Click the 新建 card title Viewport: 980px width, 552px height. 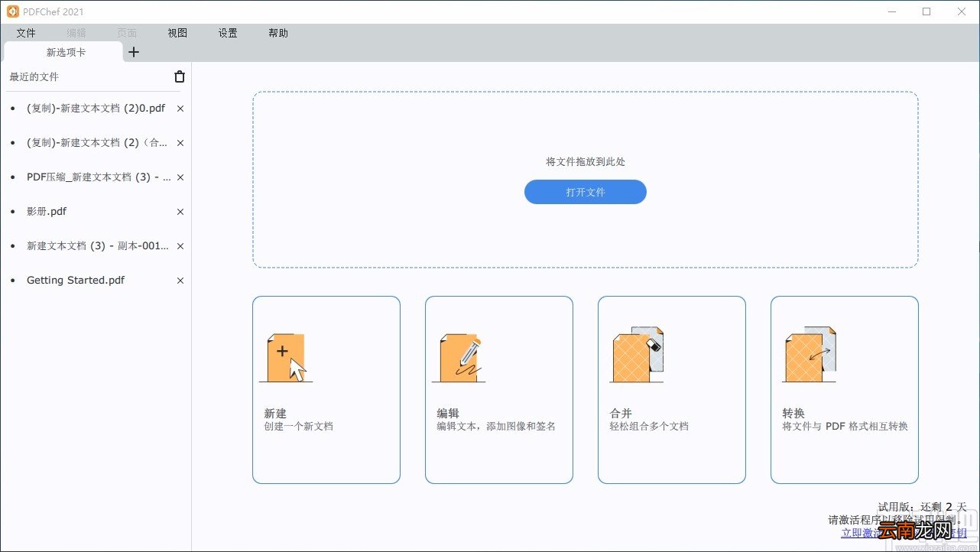coord(275,413)
